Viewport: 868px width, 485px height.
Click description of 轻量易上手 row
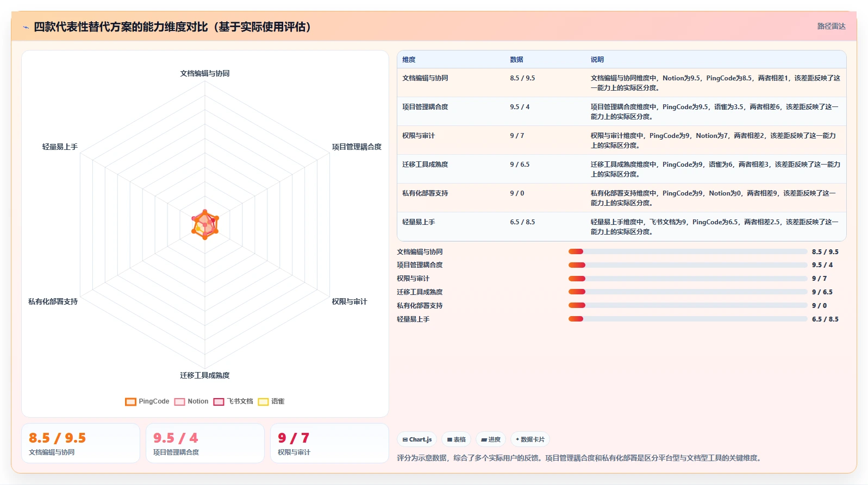[715, 227]
